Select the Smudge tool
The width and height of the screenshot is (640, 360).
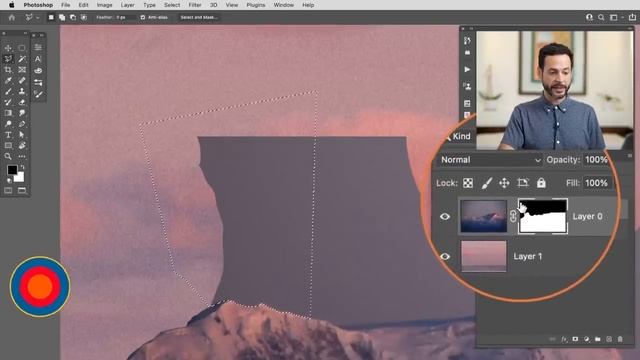pyautogui.click(x=22, y=113)
